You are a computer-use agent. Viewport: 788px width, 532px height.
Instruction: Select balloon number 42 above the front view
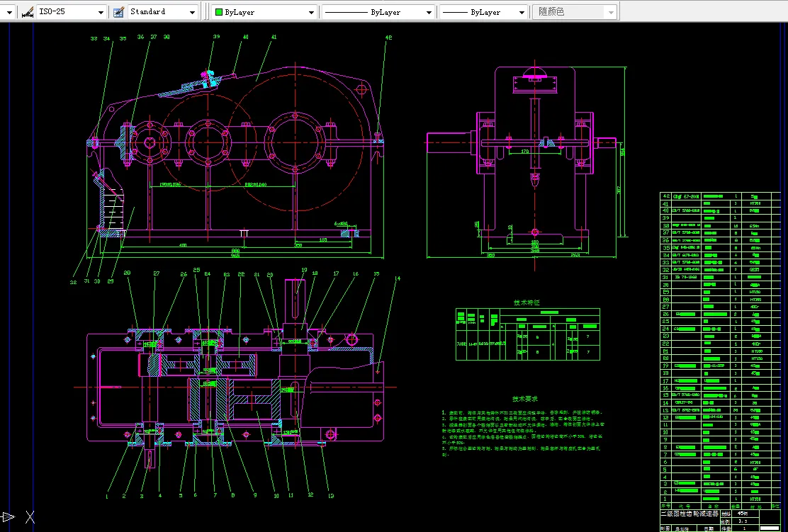(388, 37)
